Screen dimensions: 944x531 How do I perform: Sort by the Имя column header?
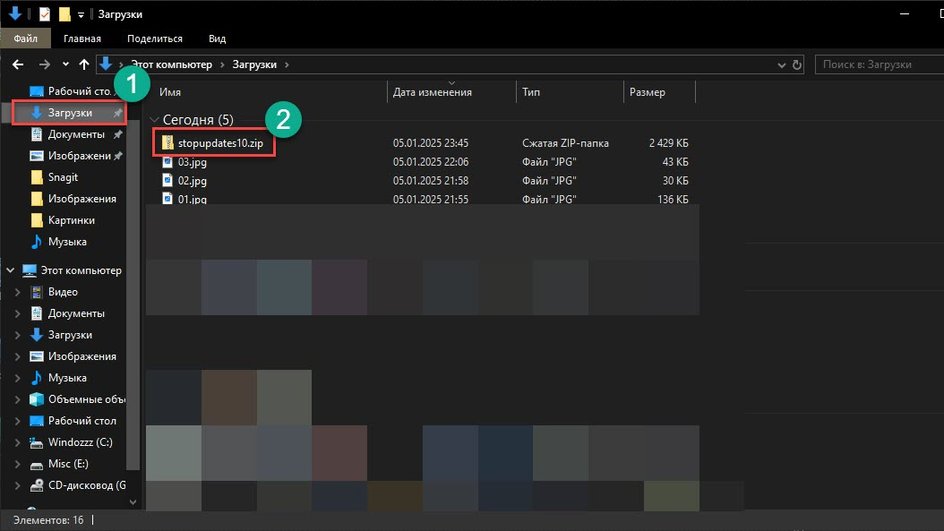(170, 92)
